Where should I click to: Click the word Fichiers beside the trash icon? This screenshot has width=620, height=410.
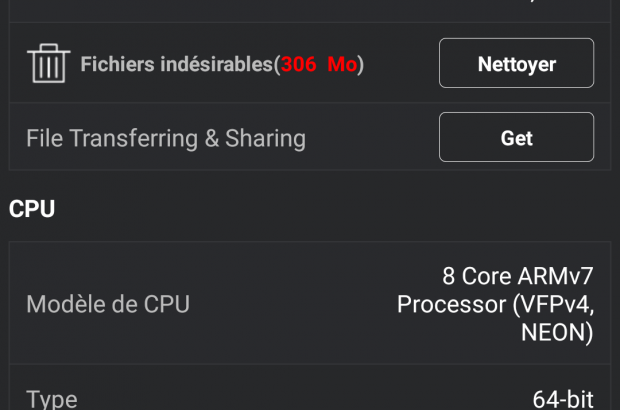click(115, 65)
